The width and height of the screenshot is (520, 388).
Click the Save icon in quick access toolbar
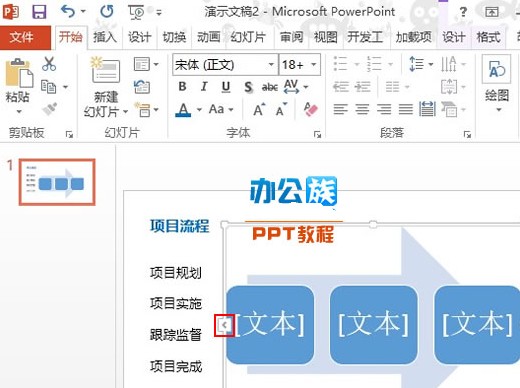[39, 12]
